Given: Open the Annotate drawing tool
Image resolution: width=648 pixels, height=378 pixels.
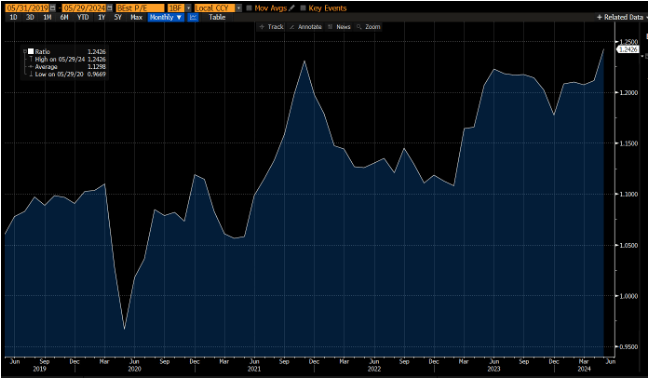Looking at the screenshot, I should (x=305, y=27).
